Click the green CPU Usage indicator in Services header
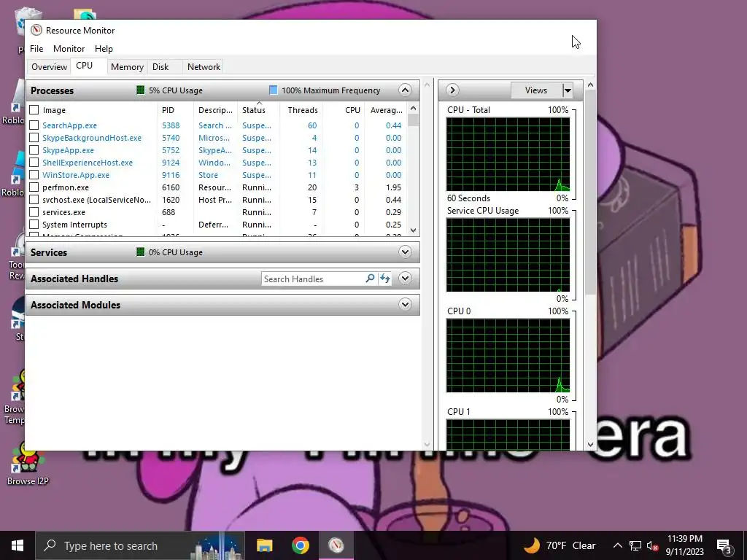Screen dimensions: 747x560 point(141,252)
